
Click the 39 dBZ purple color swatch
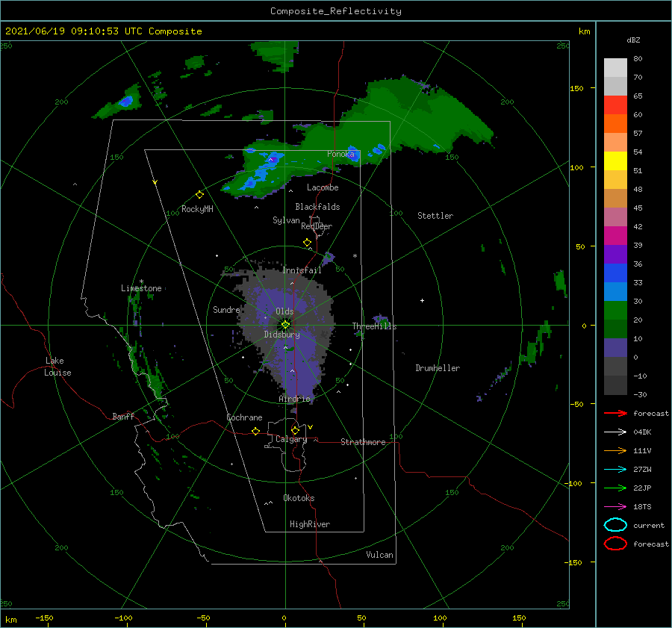point(615,254)
